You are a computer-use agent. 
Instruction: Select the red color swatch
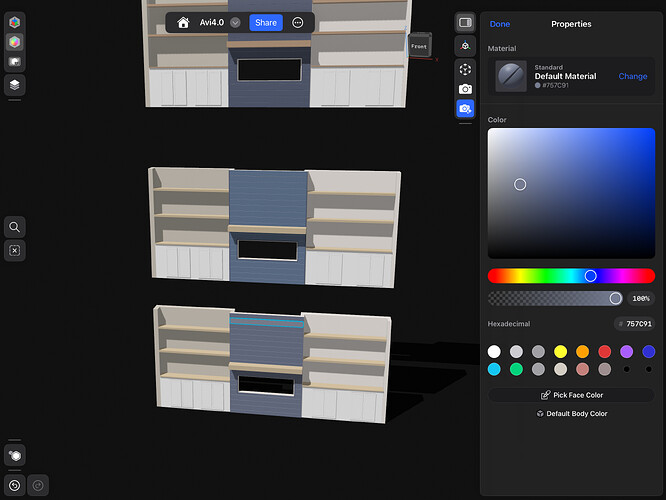pyautogui.click(x=604, y=351)
